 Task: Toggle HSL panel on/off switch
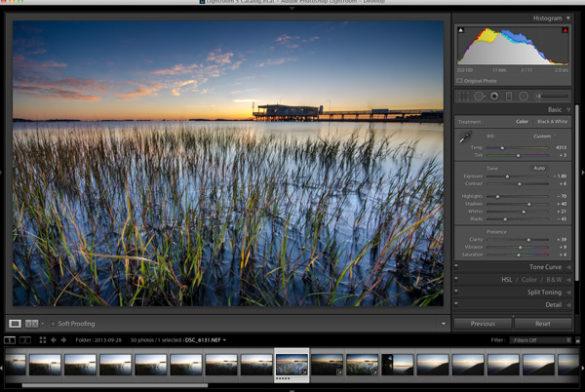coord(456,279)
